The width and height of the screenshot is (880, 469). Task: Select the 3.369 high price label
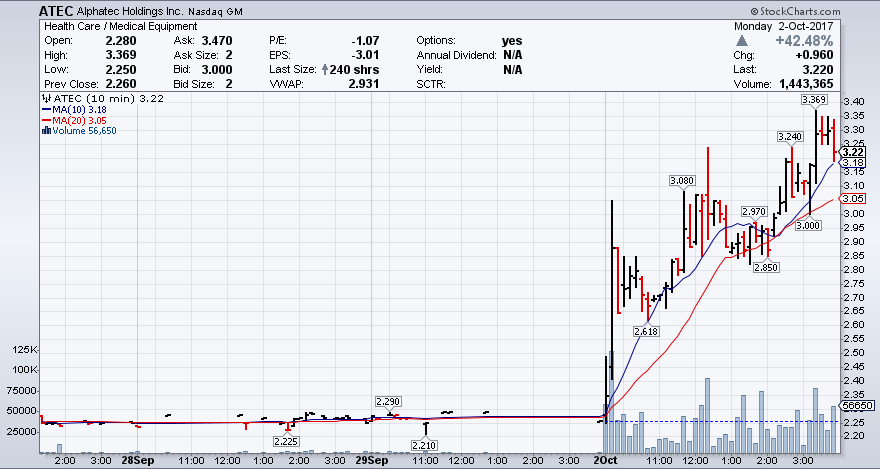814,99
